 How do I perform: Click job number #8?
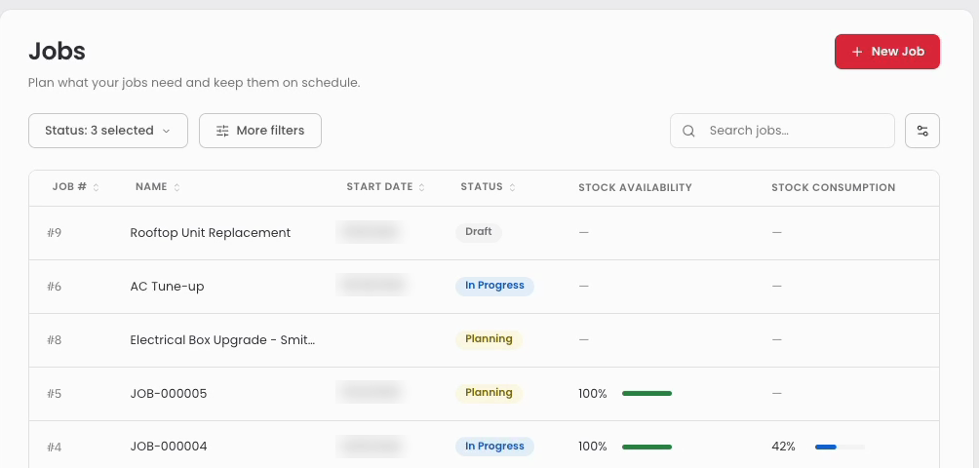pyautogui.click(x=55, y=340)
